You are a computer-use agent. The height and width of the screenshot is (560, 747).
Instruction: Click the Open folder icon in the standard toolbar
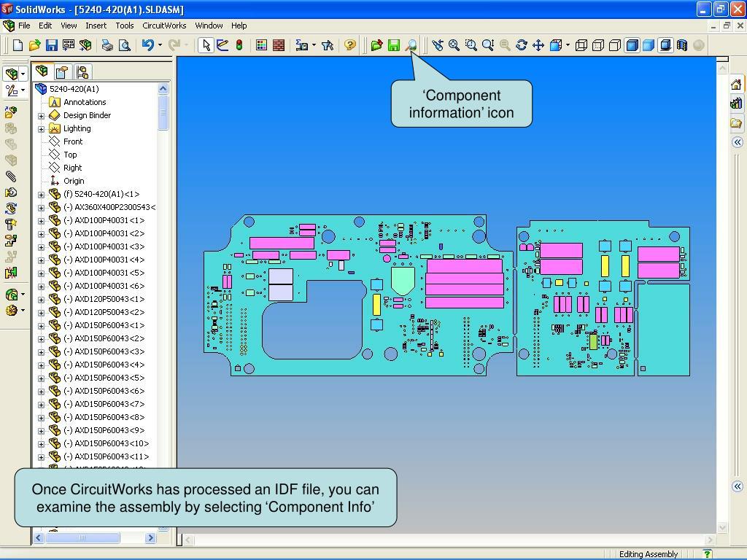tap(34, 45)
